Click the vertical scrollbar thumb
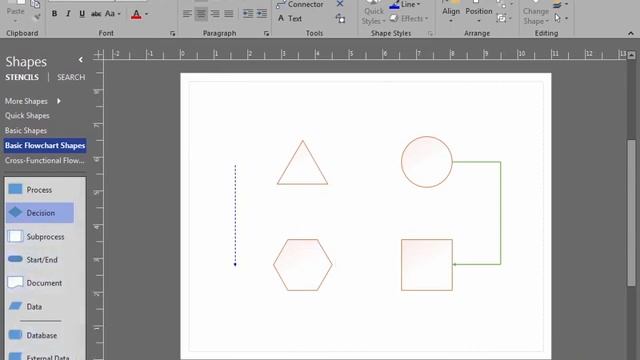This screenshot has width=640, height=360. [x=631, y=212]
